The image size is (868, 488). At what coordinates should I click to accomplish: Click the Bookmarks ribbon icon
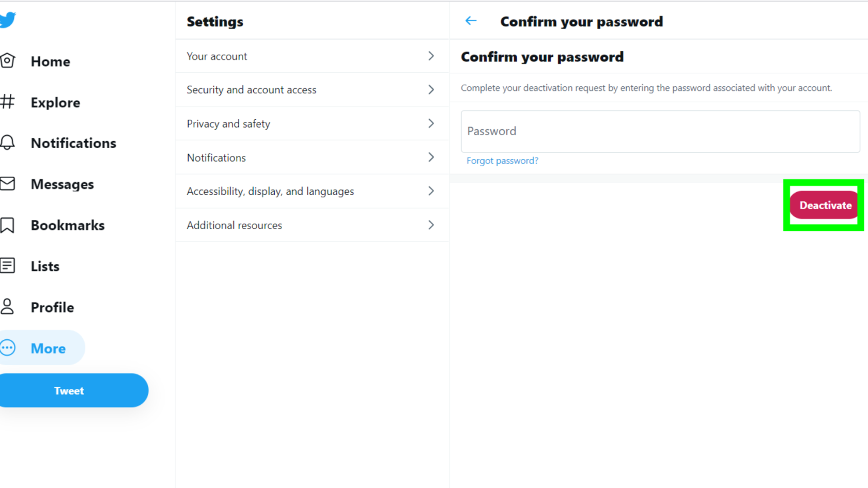coord(7,225)
